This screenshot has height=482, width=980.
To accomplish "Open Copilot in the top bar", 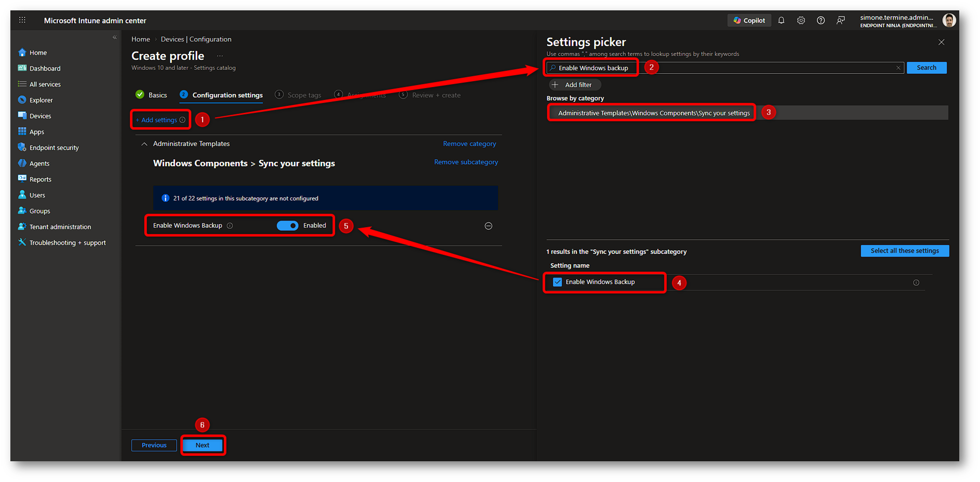I will coord(749,20).
